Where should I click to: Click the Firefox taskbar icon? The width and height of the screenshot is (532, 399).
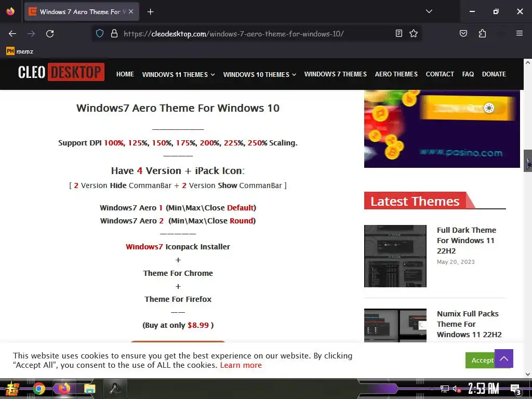point(64,389)
